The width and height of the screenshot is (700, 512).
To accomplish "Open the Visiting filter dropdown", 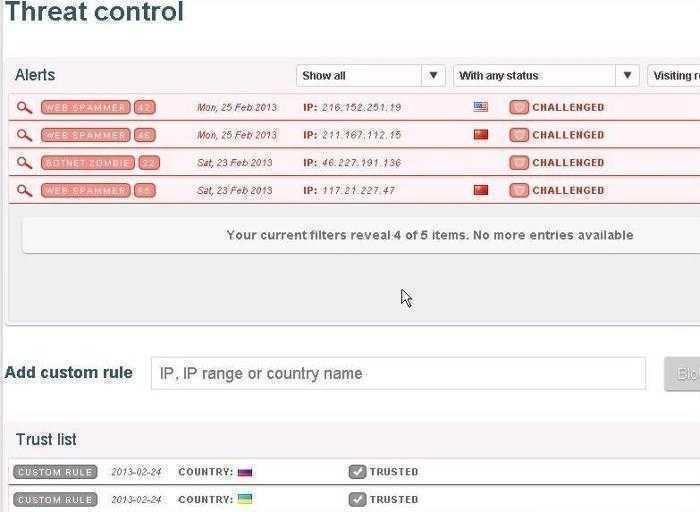I will [x=674, y=76].
